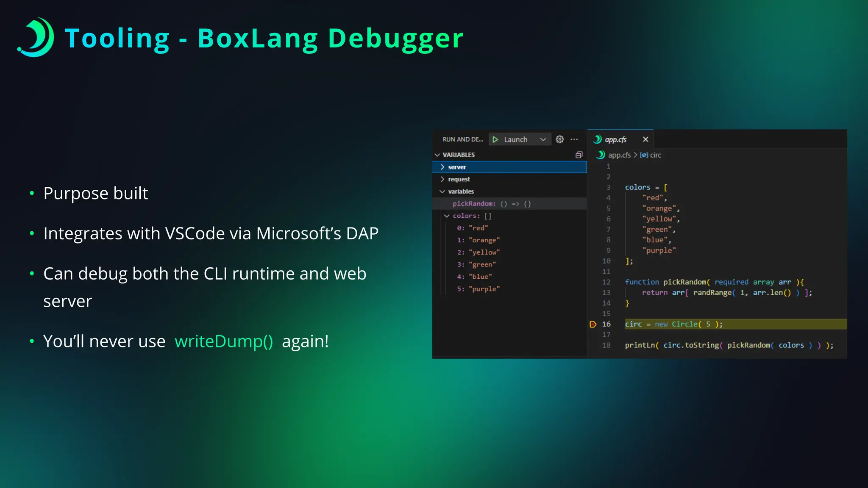Select array item 2: "yellow"

click(509, 252)
